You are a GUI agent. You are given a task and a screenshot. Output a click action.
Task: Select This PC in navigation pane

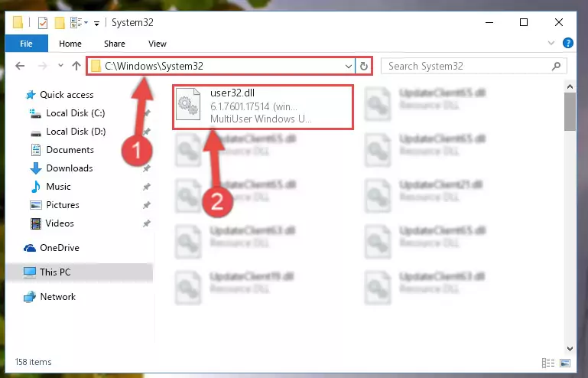pos(55,272)
